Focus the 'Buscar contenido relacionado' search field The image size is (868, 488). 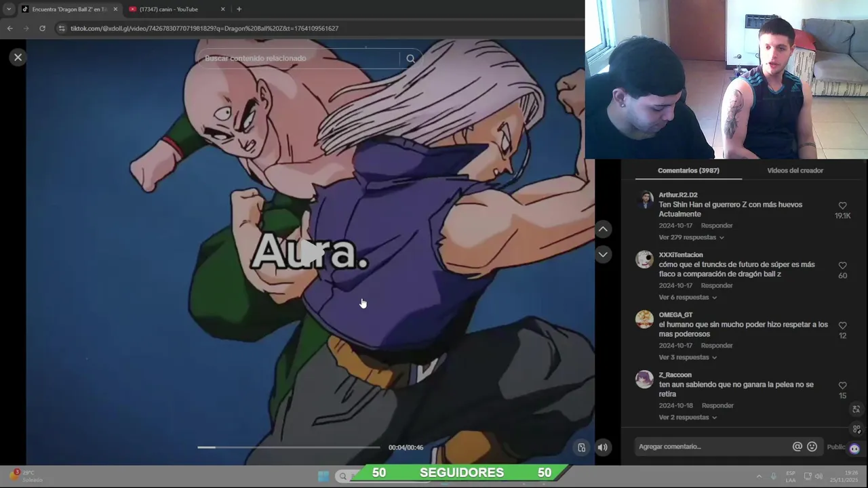tap(301, 58)
